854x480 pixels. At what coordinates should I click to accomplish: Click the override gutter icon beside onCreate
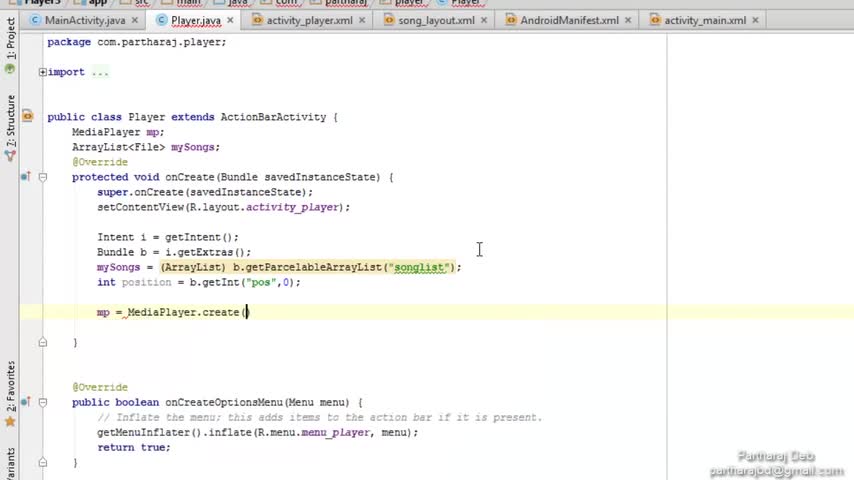[x=26, y=177]
